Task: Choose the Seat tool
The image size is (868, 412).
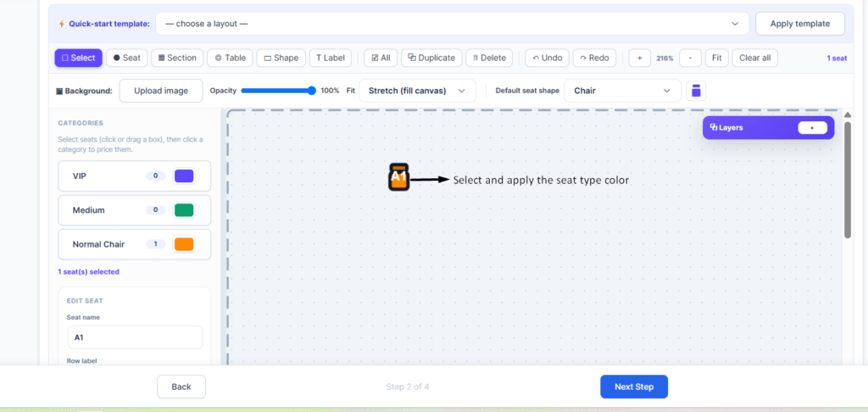Action: pos(127,58)
